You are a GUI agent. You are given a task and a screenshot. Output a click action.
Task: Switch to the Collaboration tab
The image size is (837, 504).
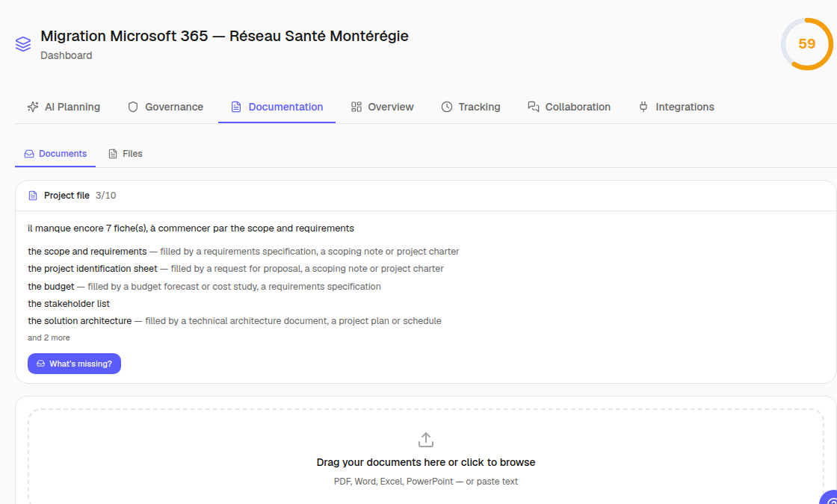pos(569,107)
